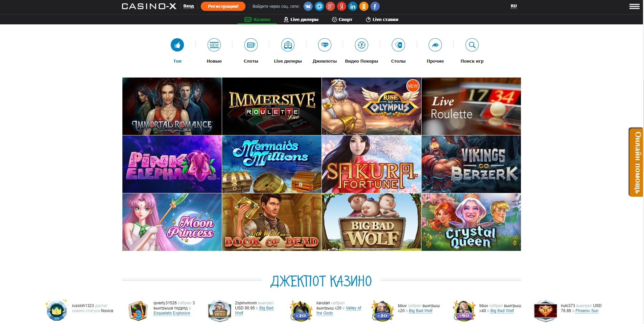The width and height of the screenshot is (644, 324).
Task: Click the Прочие category icon
Action: [435, 44]
